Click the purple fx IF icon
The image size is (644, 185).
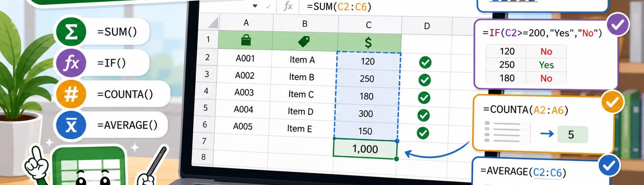(x=71, y=63)
